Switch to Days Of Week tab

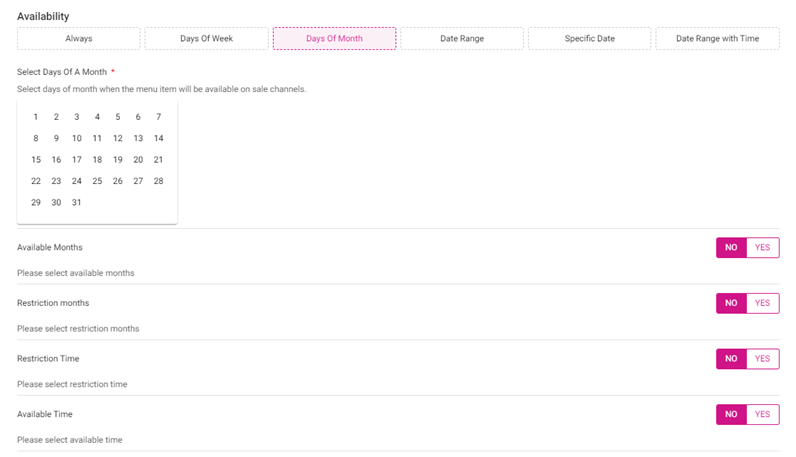pyautogui.click(x=206, y=39)
